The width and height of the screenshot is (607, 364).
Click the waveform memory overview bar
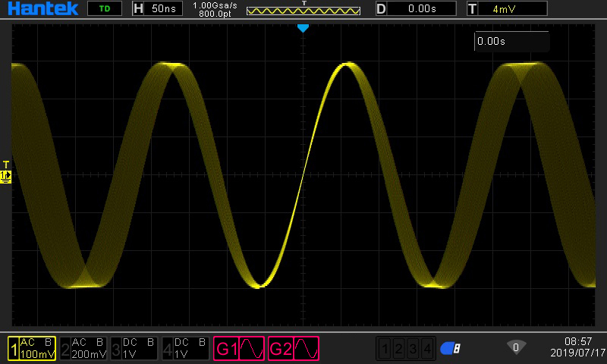pyautogui.click(x=303, y=11)
